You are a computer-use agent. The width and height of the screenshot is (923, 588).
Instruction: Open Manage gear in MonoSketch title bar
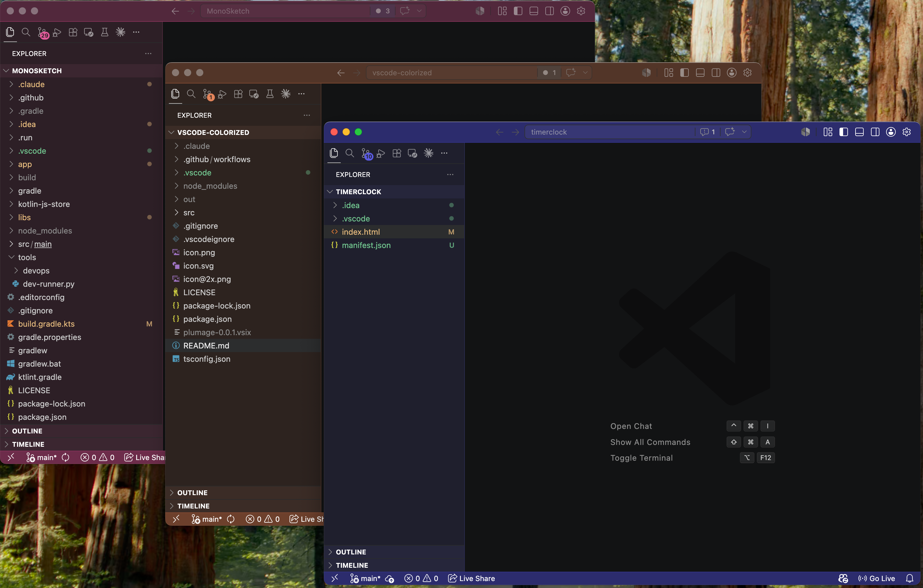581,11
